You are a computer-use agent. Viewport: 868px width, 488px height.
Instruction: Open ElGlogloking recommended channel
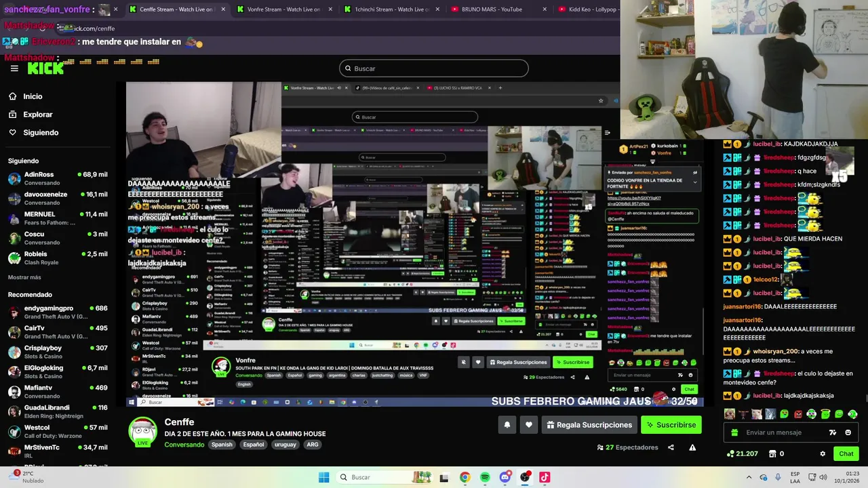(58, 371)
